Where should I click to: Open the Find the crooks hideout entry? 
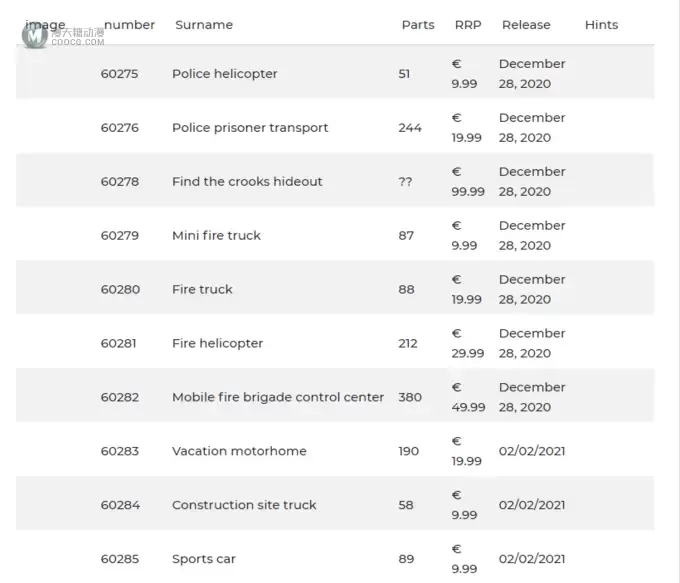click(x=247, y=181)
